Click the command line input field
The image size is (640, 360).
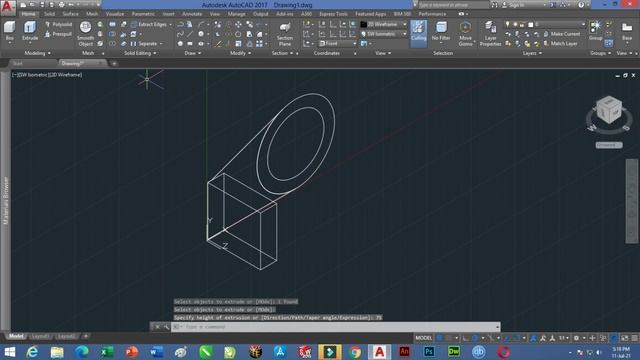pyautogui.click(x=335, y=327)
